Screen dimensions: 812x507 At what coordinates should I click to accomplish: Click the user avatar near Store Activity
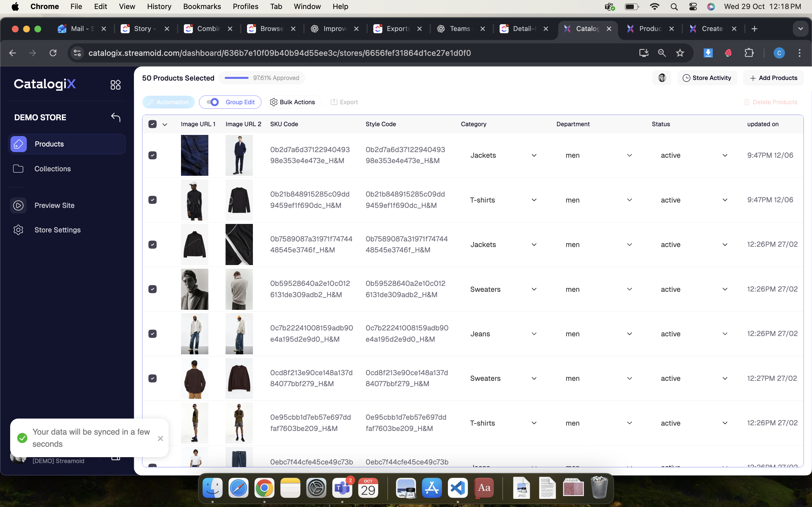(x=662, y=78)
